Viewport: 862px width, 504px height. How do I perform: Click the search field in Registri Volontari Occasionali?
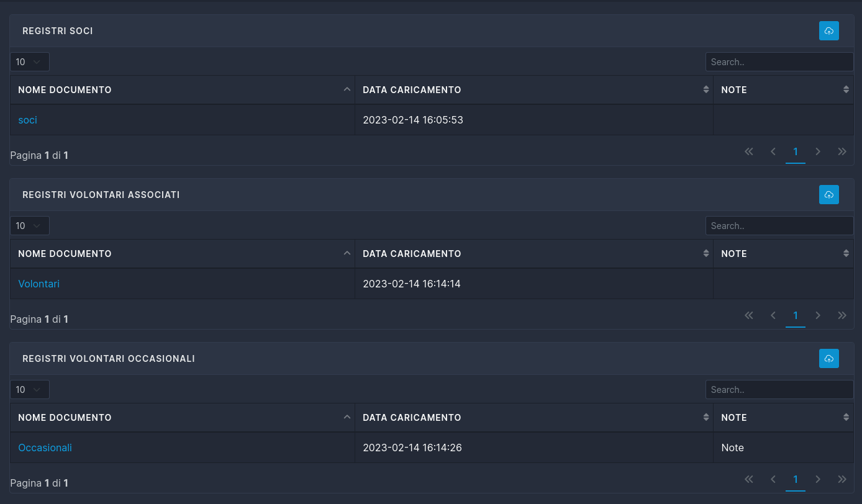coord(779,390)
